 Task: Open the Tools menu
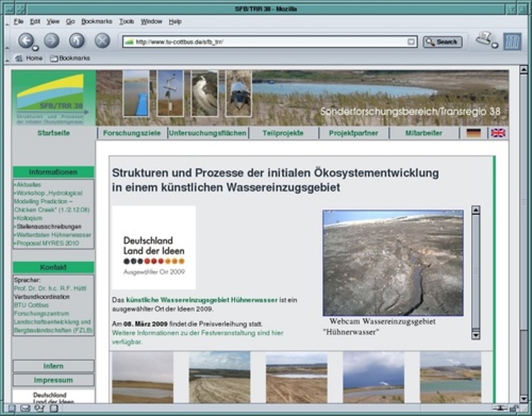(126, 22)
